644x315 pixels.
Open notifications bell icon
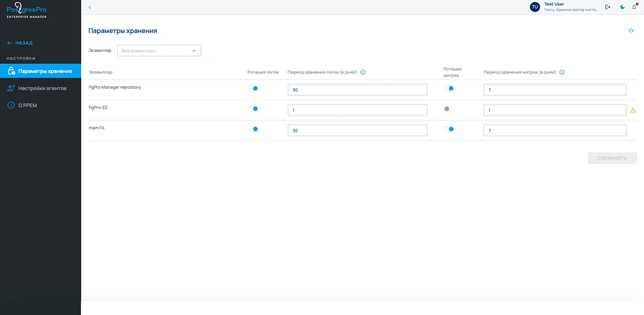[634, 7]
